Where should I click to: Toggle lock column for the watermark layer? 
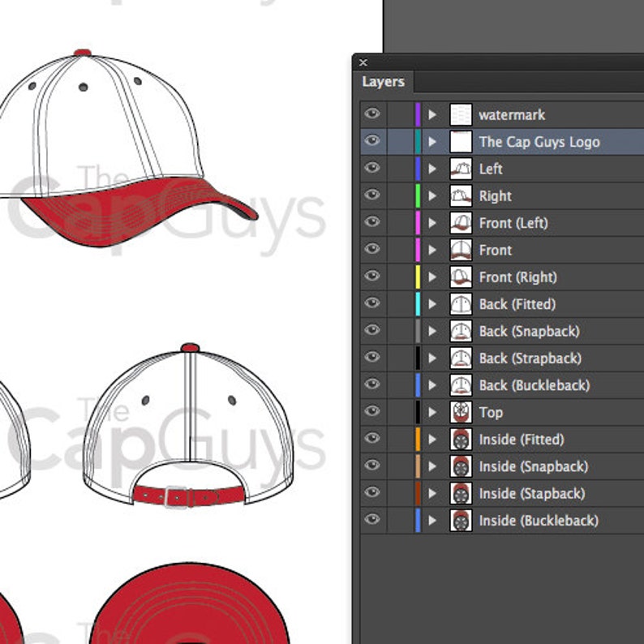tap(400, 114)
